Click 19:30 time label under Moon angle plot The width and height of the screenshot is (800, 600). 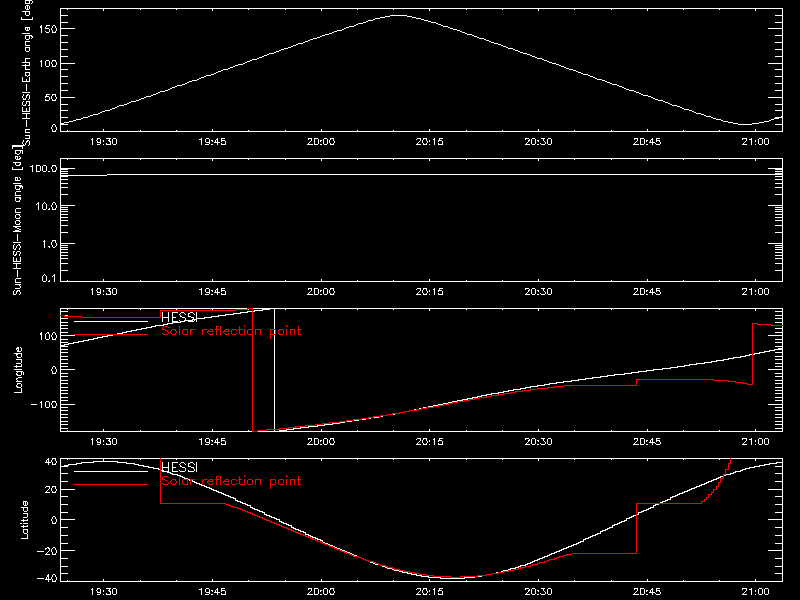point(104,292)
